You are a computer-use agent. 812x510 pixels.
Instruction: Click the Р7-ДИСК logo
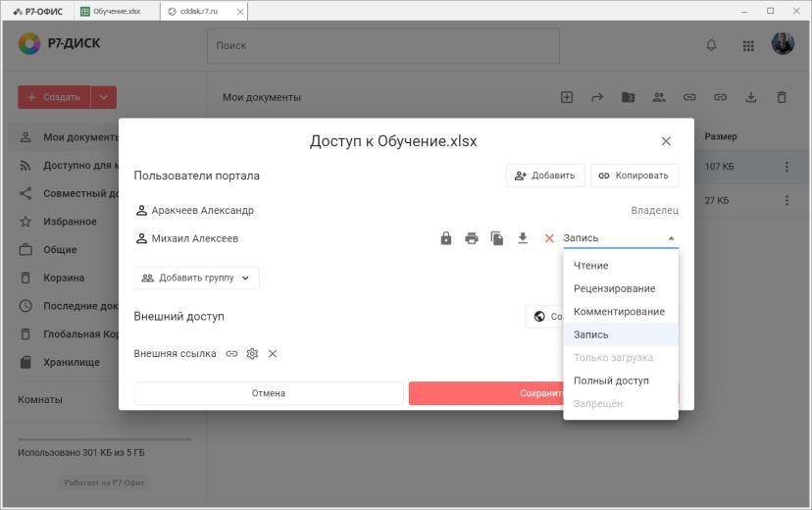(x=60, y=43)
